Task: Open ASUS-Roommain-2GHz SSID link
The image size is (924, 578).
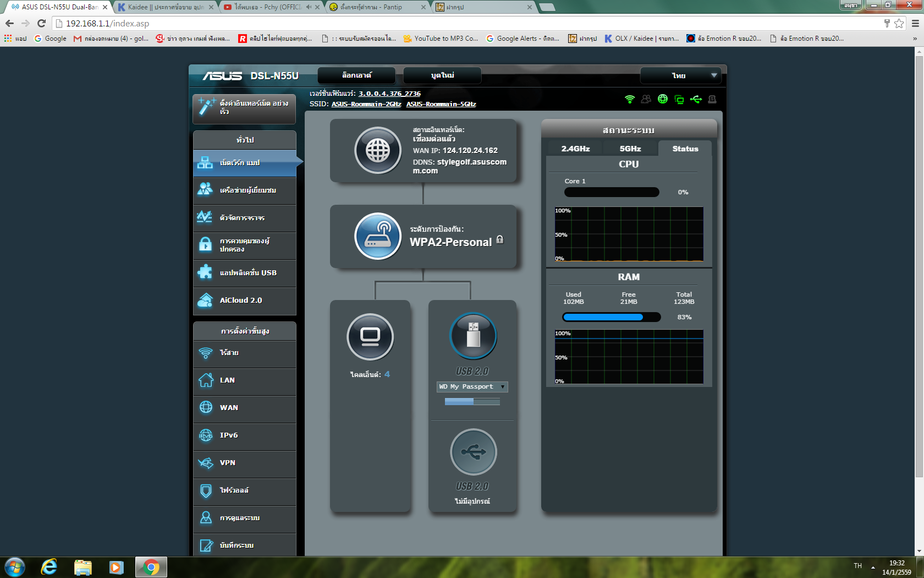Action: point(366,104)
